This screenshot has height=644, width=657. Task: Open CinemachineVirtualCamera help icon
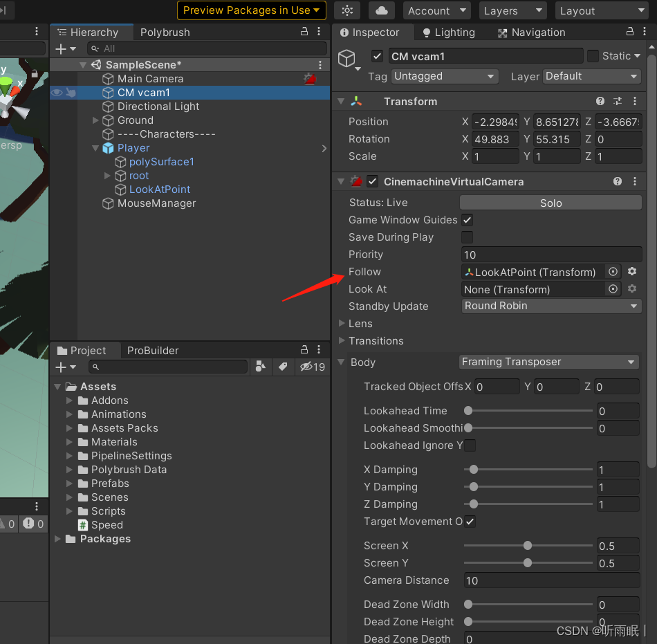[617, 181]
